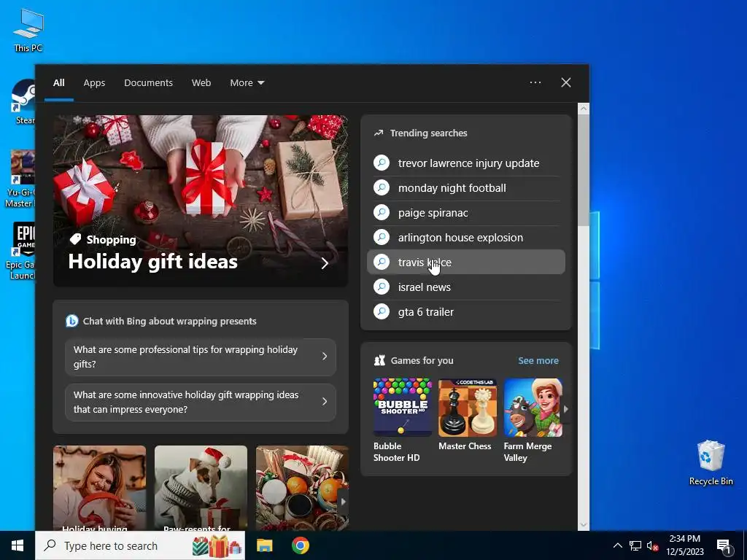
Task: Open the Start menu Windows icon
Action: coord(18,545)
